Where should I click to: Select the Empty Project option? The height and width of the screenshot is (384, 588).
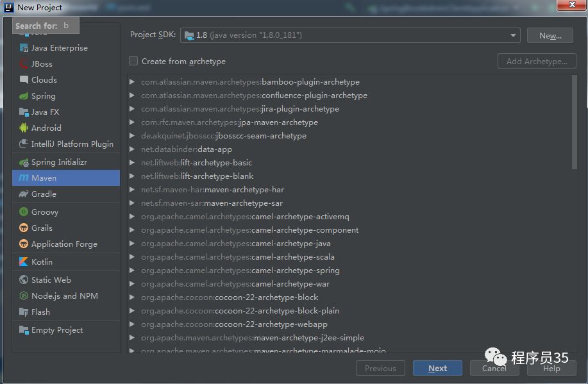tap(66, 330)
